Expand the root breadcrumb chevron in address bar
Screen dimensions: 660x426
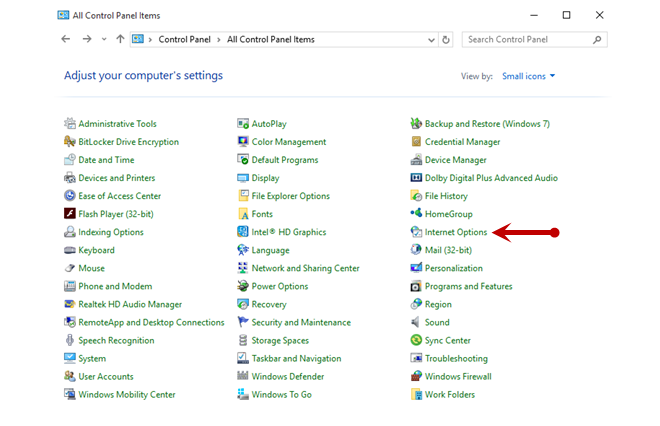pos(150,40)
